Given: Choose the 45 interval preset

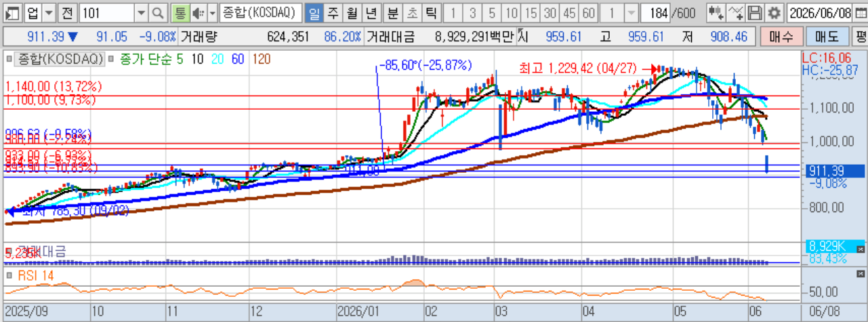Looking at the screenshot, I should click(569, 13).
